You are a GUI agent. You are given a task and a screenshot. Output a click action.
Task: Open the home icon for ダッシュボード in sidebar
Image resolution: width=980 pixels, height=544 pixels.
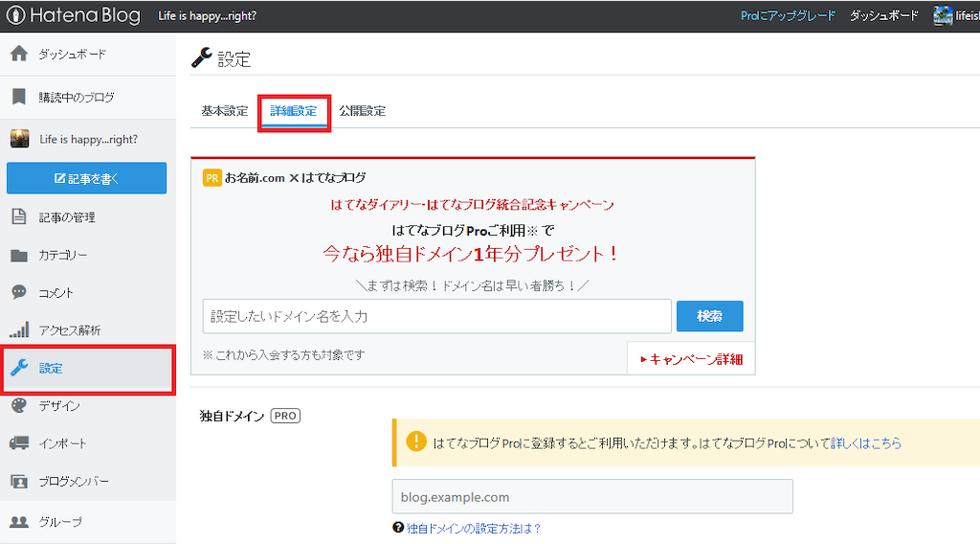coord(19,54)
